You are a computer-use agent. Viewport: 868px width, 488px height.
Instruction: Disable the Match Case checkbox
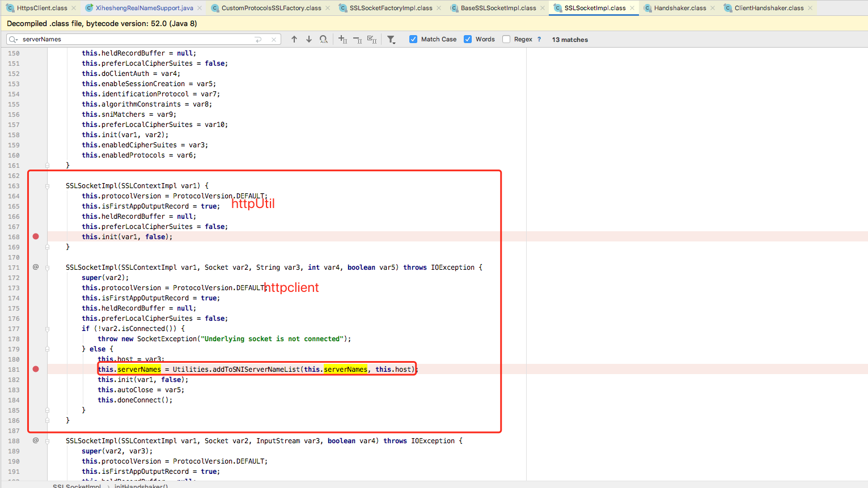coord(413,39)
